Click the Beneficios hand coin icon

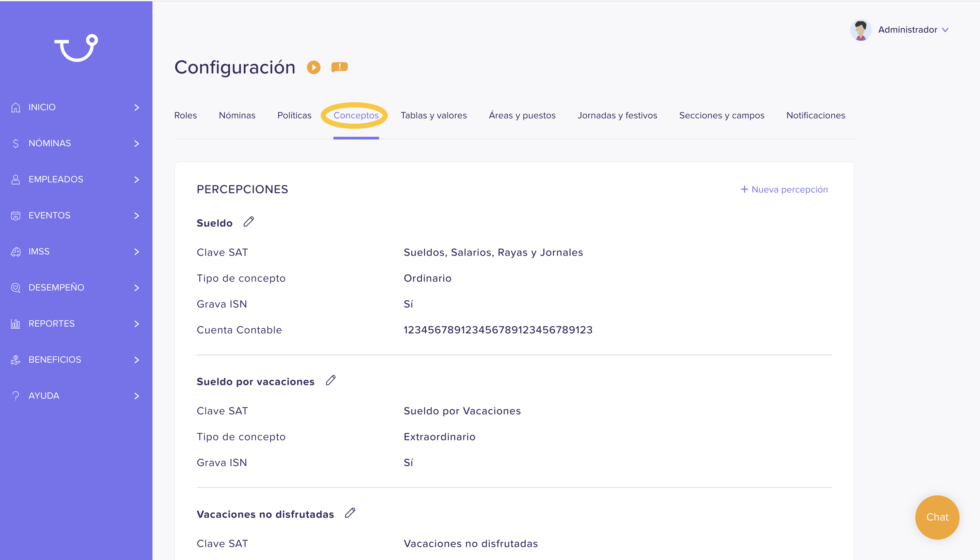pos(16,360)
